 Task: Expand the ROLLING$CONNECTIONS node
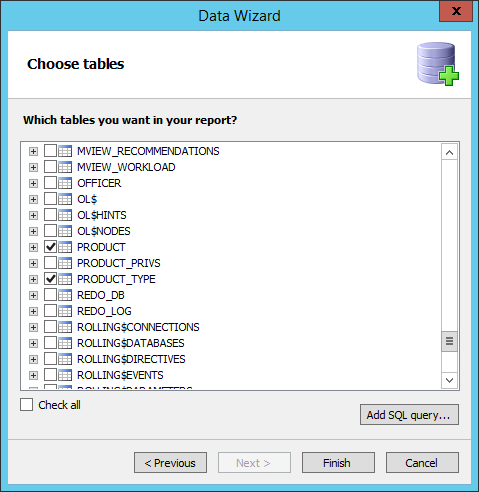[x=33, y=328]
